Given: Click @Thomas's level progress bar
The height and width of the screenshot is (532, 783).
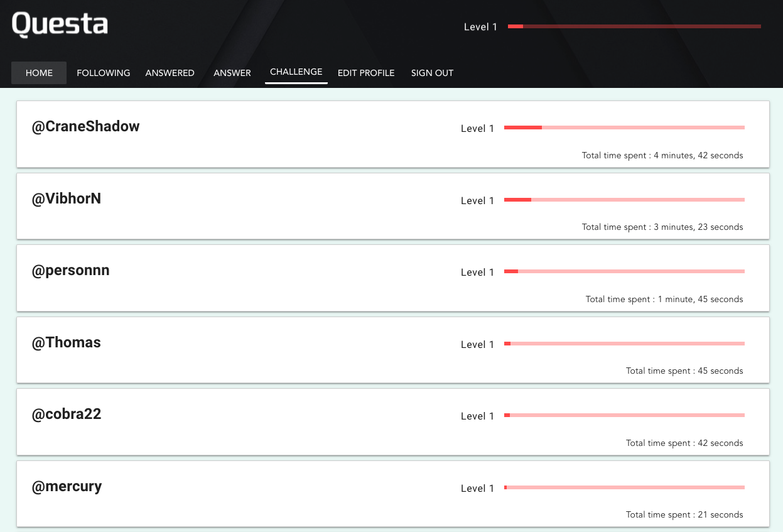Looking at the screenshot, I should pos(624,344).
